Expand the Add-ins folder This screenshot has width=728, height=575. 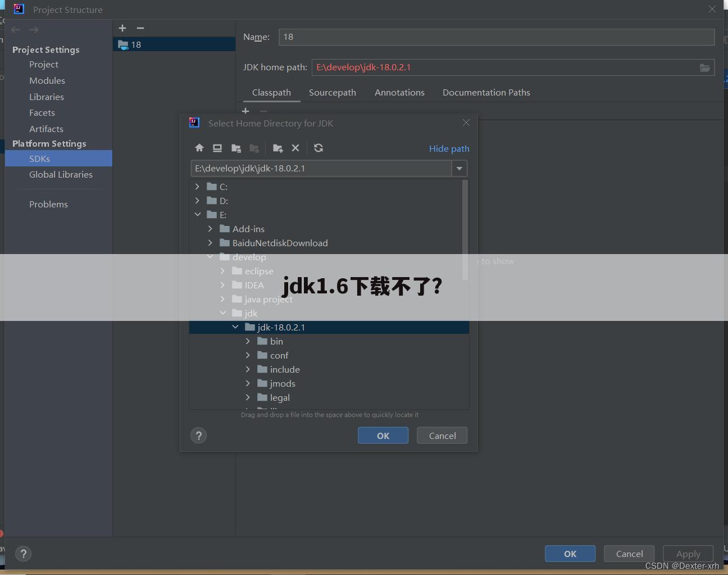point(210,229)
